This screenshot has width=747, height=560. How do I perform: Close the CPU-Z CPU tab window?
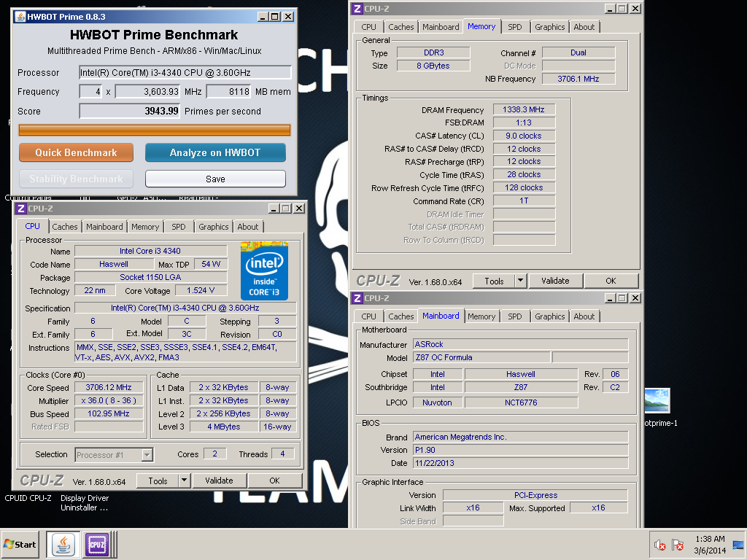pyautogui.click(x=298, y=209)
